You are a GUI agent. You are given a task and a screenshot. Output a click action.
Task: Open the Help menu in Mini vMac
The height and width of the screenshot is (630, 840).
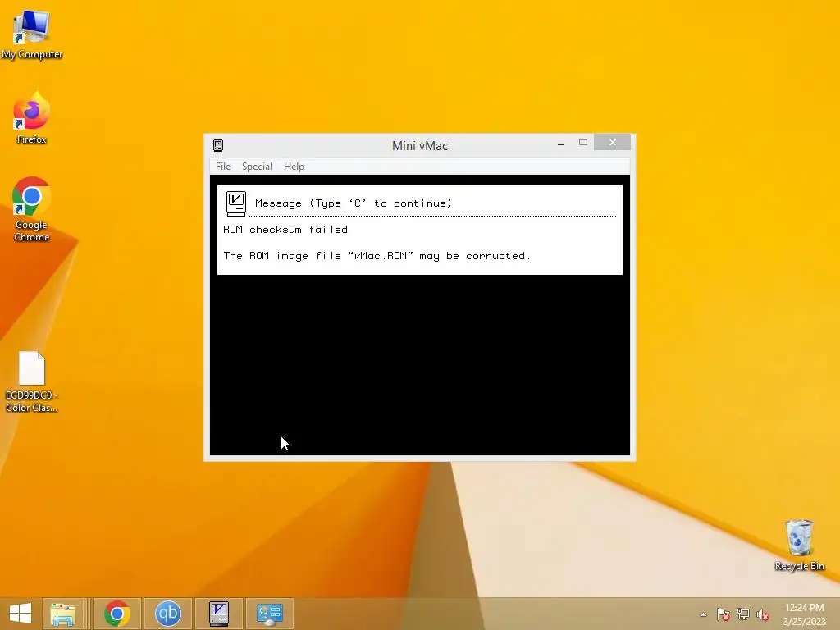tap(294, 167)
